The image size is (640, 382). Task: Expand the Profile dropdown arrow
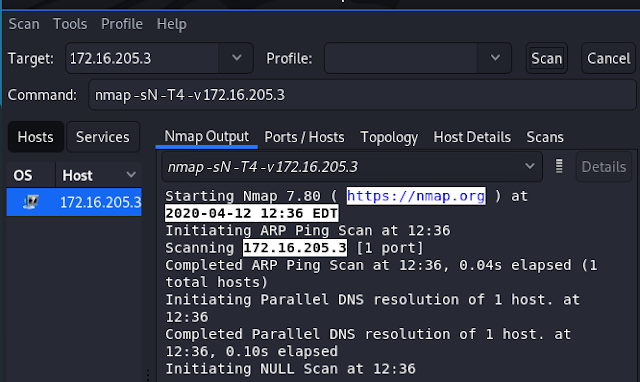click(495, 58)
